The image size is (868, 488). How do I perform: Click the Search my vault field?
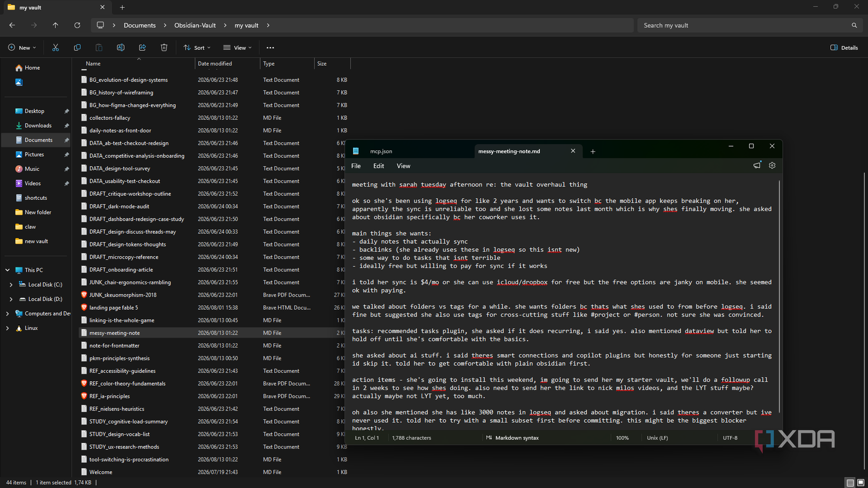(749, 25)
